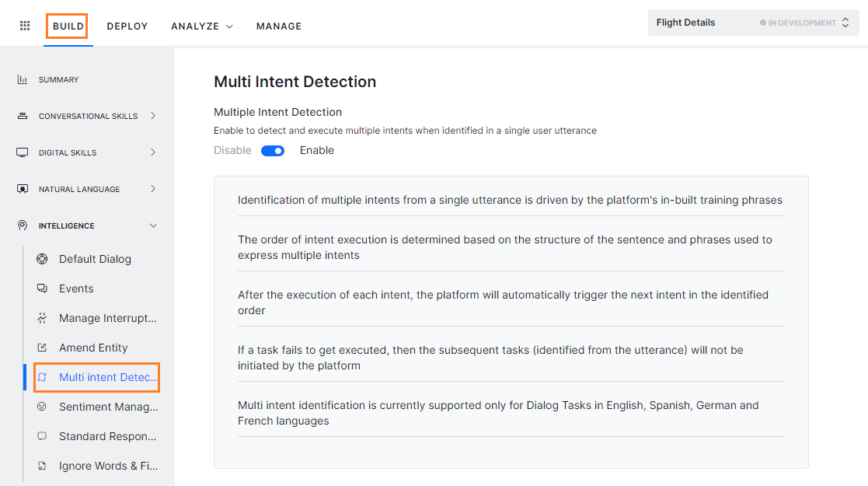868x486 pixels.
Task: Open the apps grid icon
Action: point(24,25)
